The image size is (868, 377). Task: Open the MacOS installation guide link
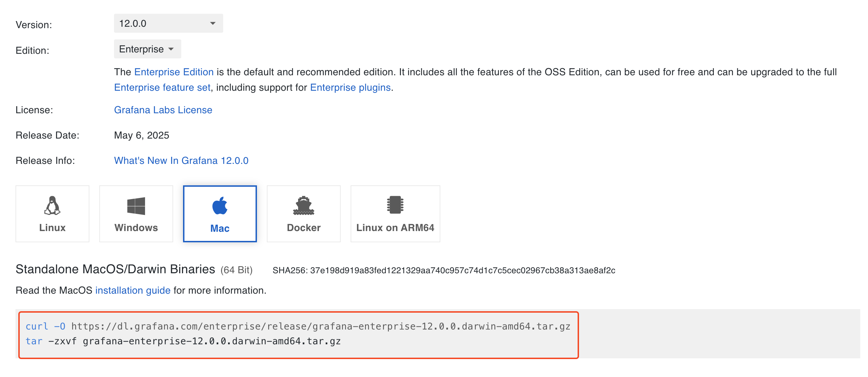[133, 290]
